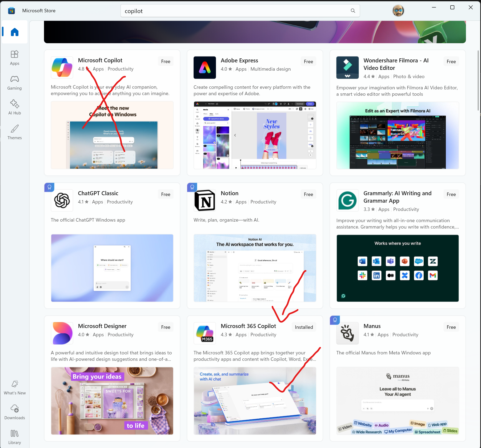Open the Microsoft 365 Copilot title link
The height and width of the screenshot is (448, 481).
coord(248,326)
